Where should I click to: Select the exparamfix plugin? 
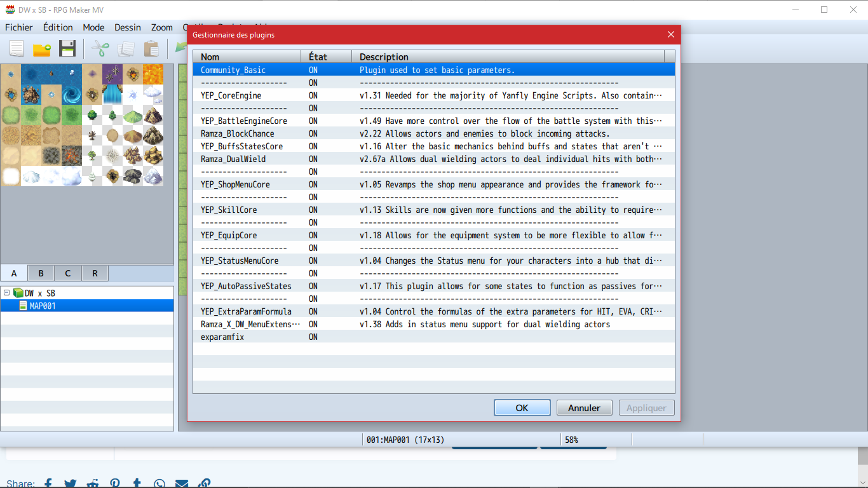point(434,337)
